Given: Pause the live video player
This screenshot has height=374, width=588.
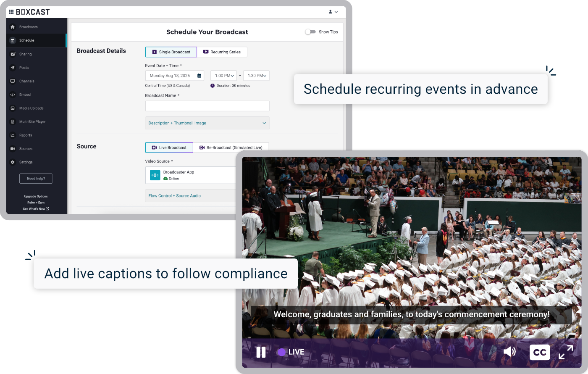Looking at the screenshot, I should tap(261, 352).
